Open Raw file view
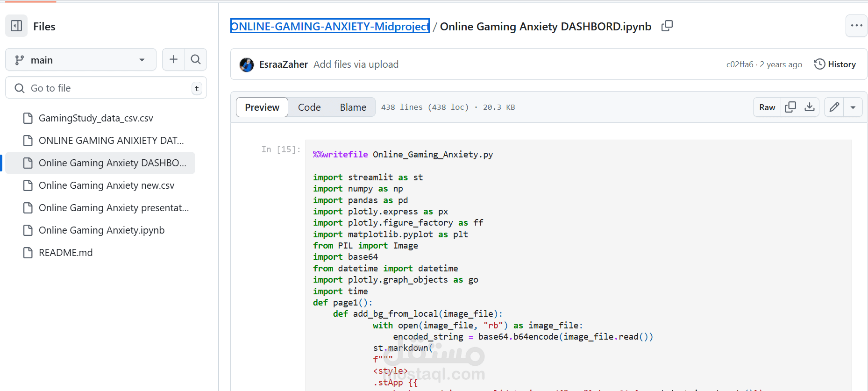The image size is (868, 391). pos(767,107)
